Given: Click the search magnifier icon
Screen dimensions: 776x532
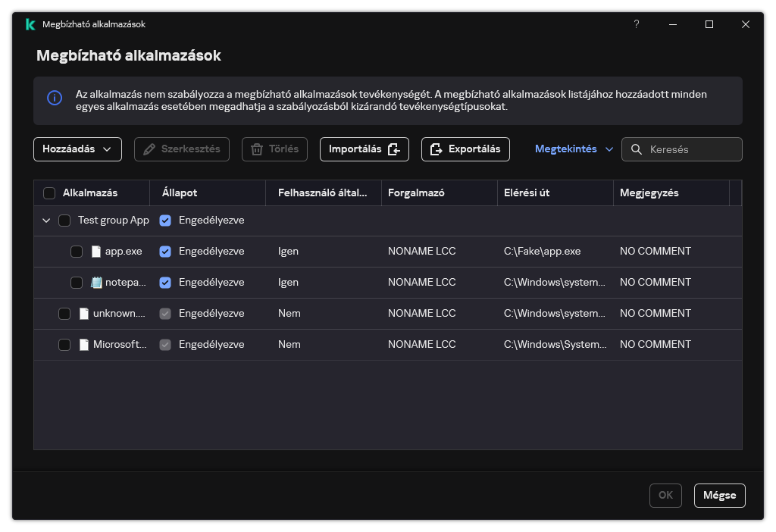Looking at the screenshot, I should (x=637, y=149).
